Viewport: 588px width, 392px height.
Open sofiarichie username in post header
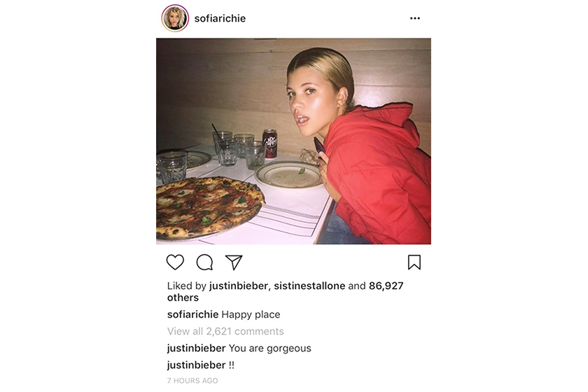coord(220,18)
